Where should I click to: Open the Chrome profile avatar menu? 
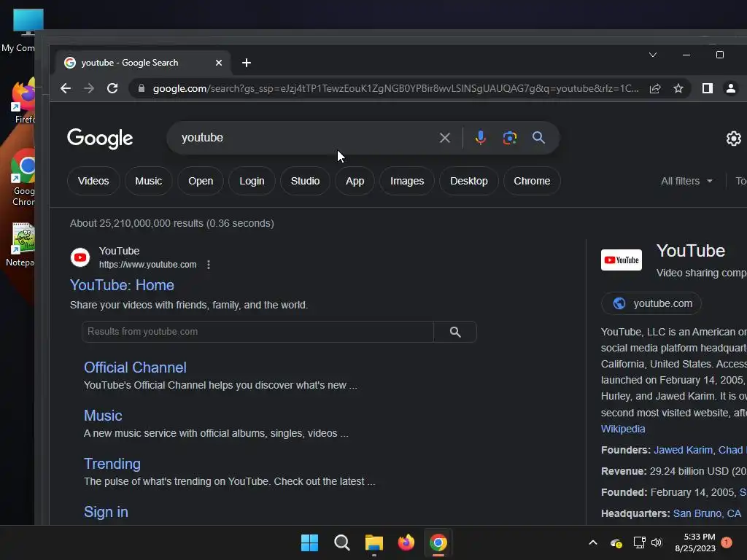(731, 88)
